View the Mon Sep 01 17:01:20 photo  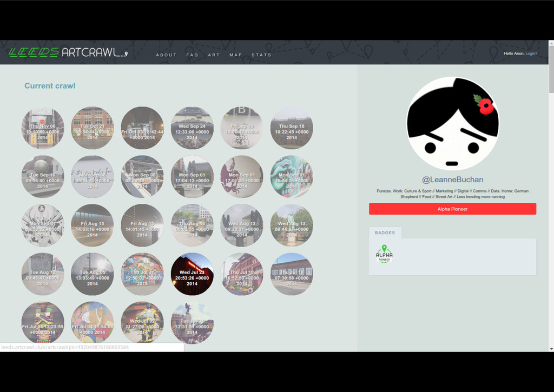(x=242, y=177)
